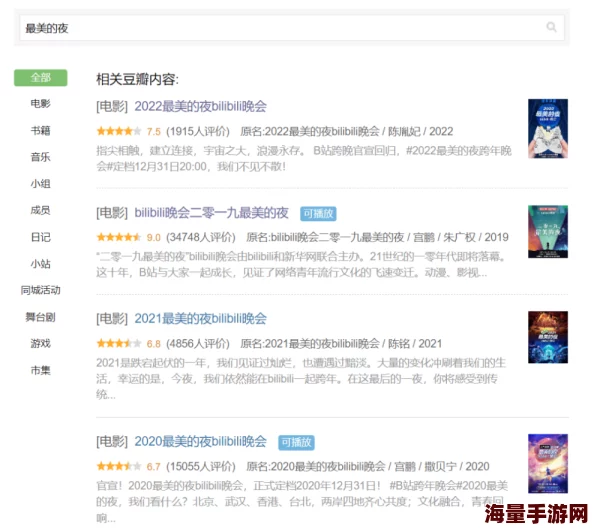Click the 9.0 score value
The image size is (594, 532).
pos(153,238)
